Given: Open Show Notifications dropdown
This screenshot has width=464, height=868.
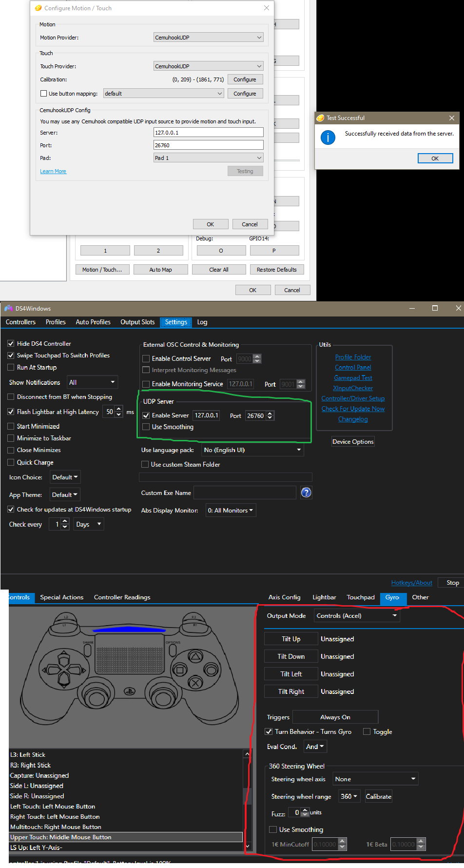Looking at the screenshot, I should click(93, 382).
